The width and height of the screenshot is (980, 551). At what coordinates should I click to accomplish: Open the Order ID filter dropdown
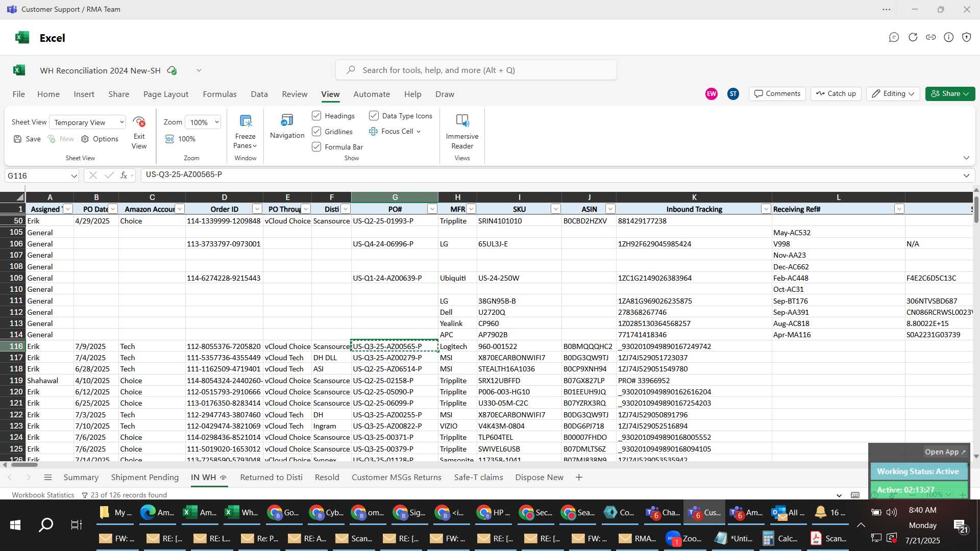tap(257, 209)
